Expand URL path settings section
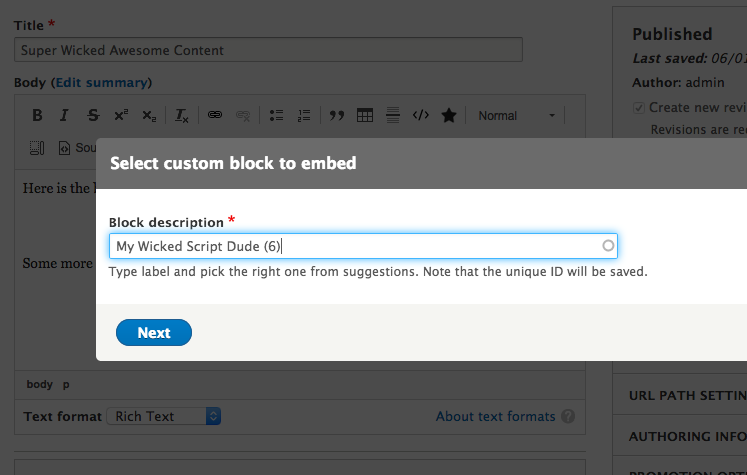The image size is (747, 475). coord(686,395)
